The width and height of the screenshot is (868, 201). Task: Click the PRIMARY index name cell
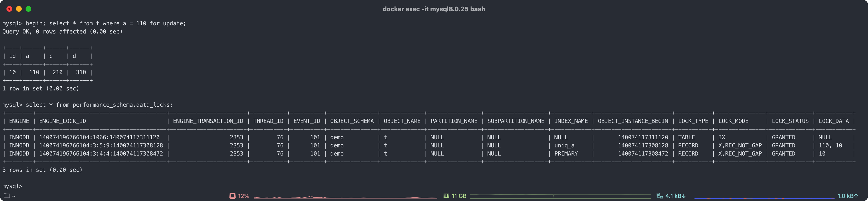click(x=566, y=153)
